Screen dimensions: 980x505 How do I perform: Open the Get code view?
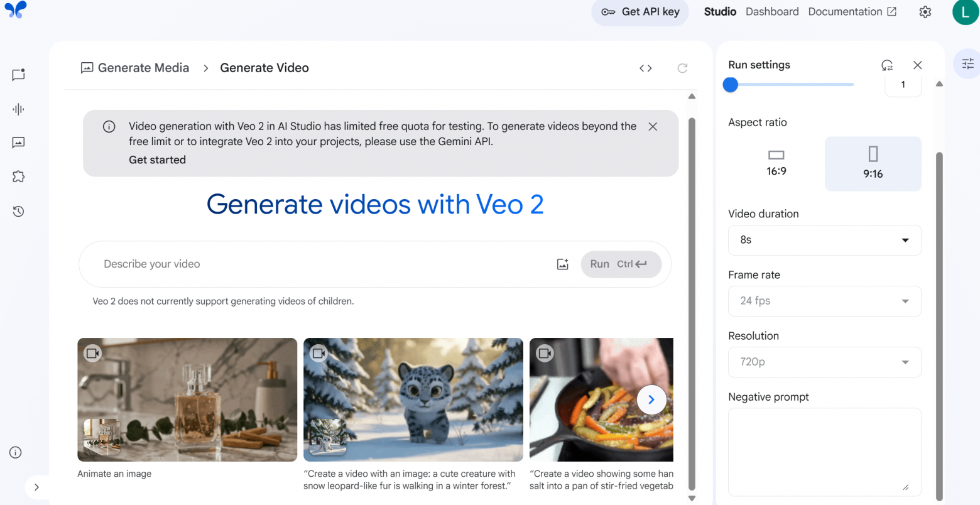(645, 68)
